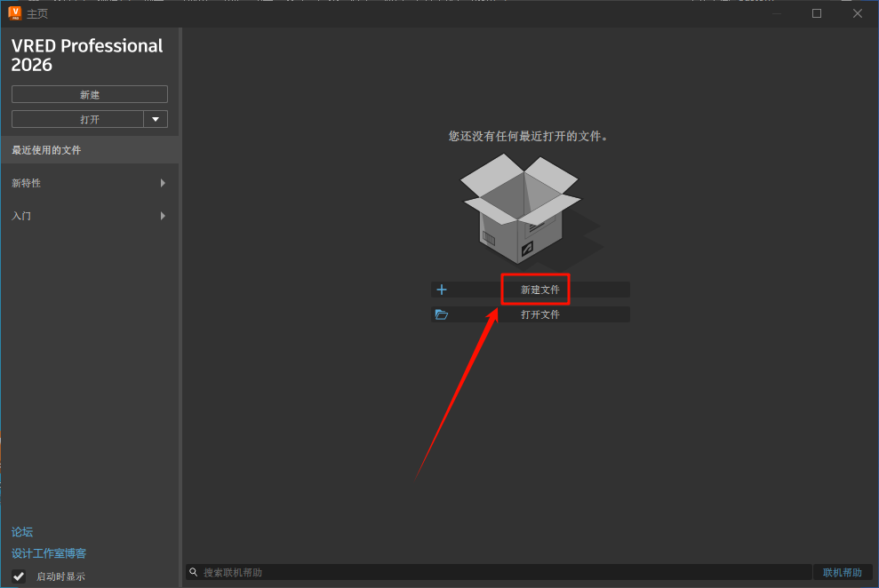Toggle the 启动时显示 checkbox
This screenshot has width=879, height=588.
[19, 576]
